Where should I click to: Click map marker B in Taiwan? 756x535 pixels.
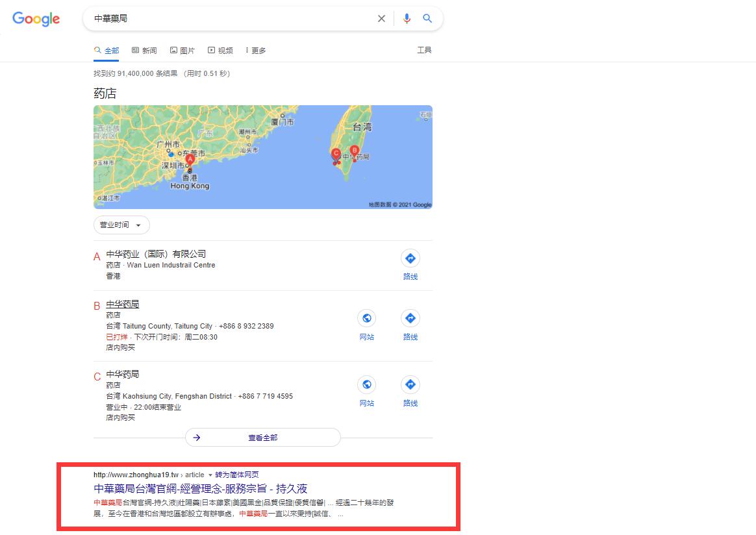point(355,152)
